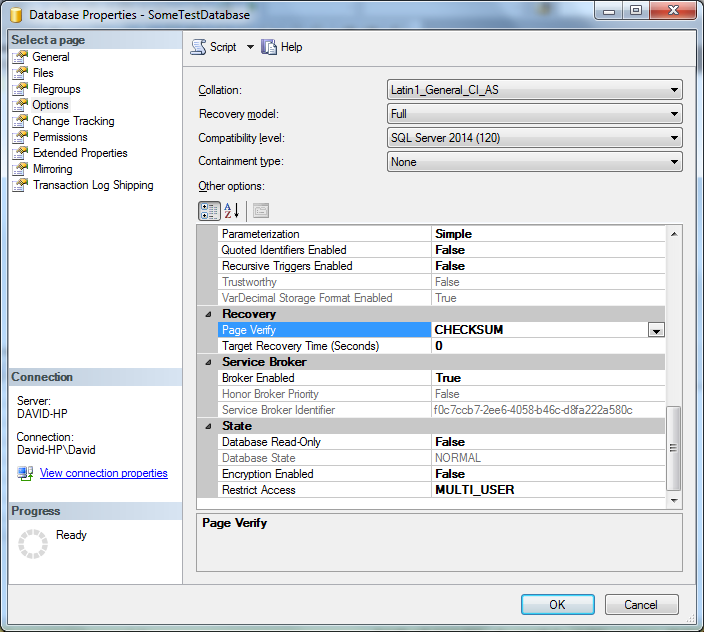Open the Filegroups page

click(x=57, y=89)
